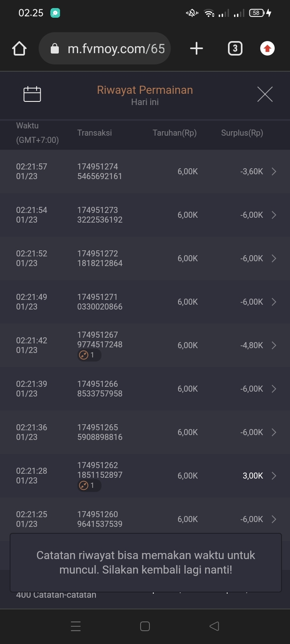Screen dimensions: 290x644
Task: Expand details chevron for 02:21:57 entry
Action: coord(274,171)
